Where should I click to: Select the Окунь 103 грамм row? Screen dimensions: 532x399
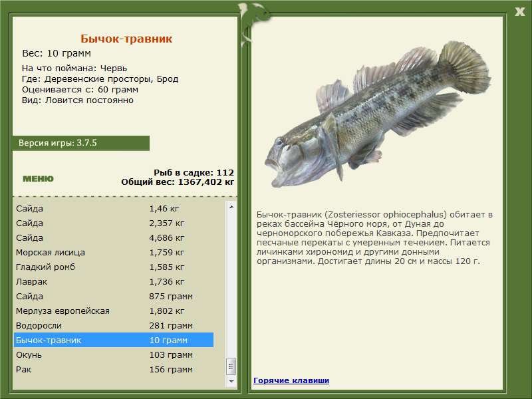tap(114, 354)
